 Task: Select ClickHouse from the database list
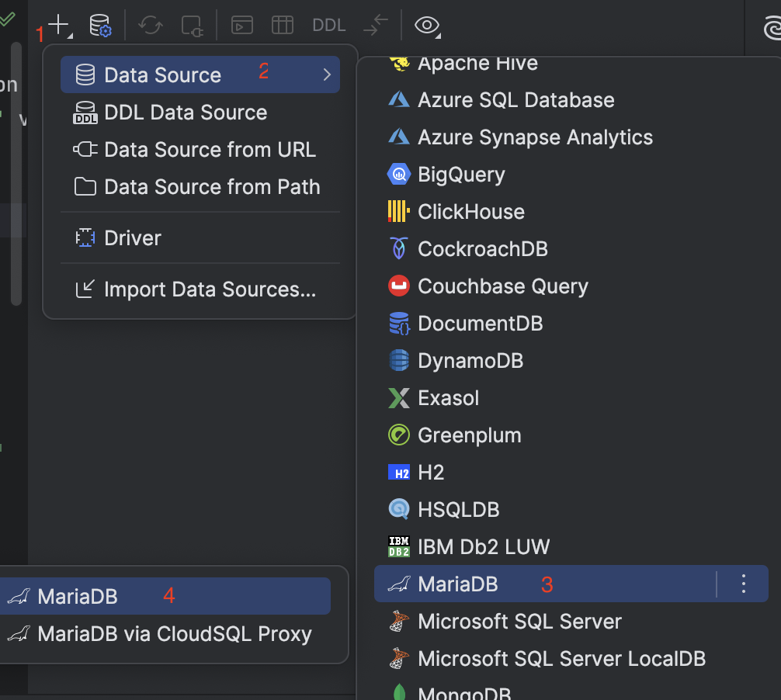pos(470,212)
